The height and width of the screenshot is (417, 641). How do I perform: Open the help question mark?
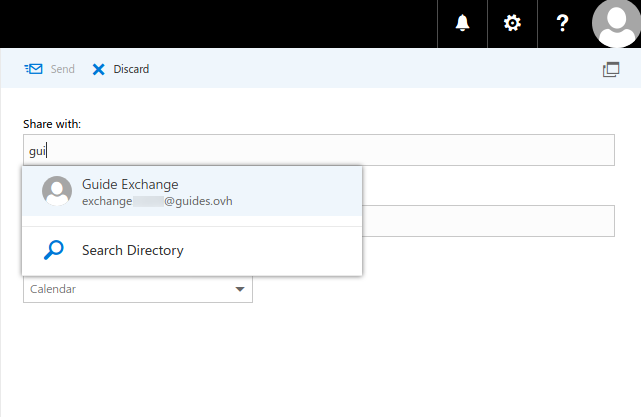(564, 24)
